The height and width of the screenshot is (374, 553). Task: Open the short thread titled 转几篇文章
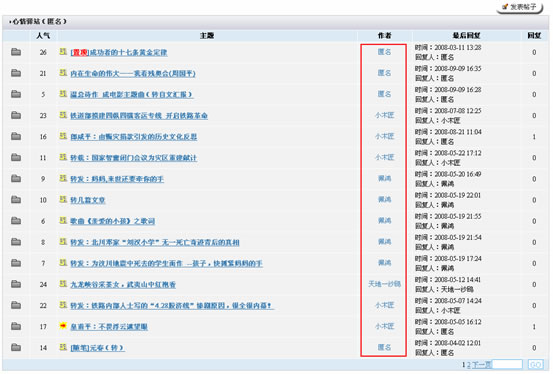point(88,200)
